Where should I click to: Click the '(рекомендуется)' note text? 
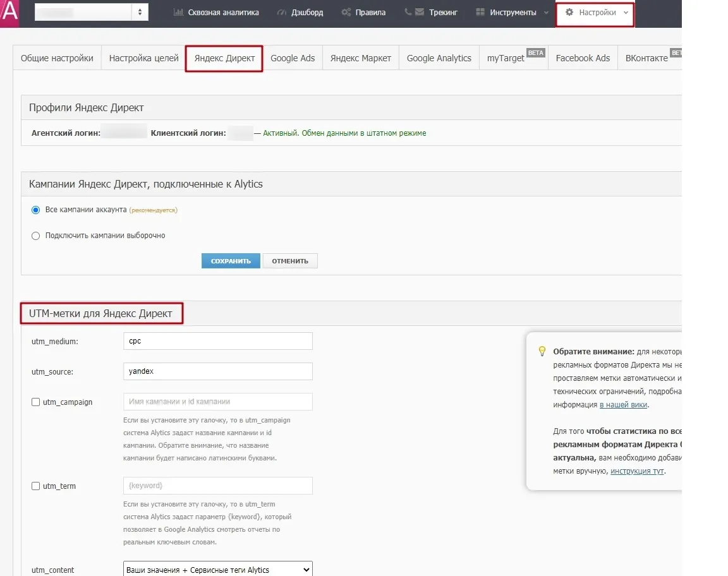[153, 210]
